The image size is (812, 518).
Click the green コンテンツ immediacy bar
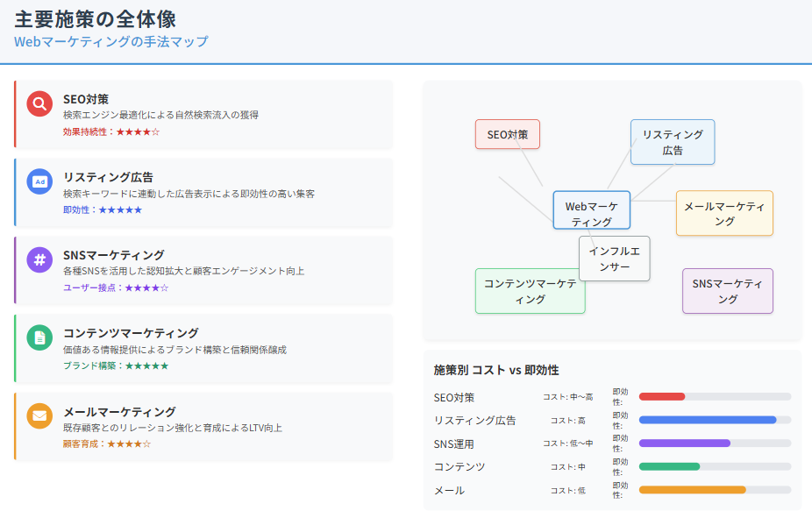click(x=669, y=466)
